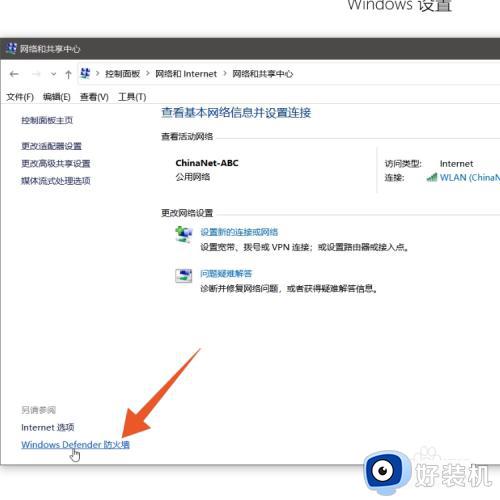The height and width of the screenshot is (500, 500).
Task: Open the 文件(F) menu
Action: [x=20, y=97]
